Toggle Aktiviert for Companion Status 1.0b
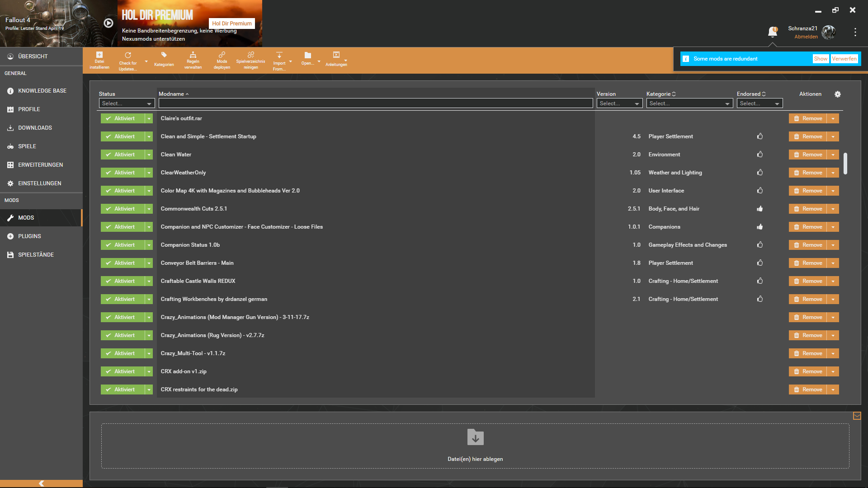 pyautogui.click(x=123, y=245)
